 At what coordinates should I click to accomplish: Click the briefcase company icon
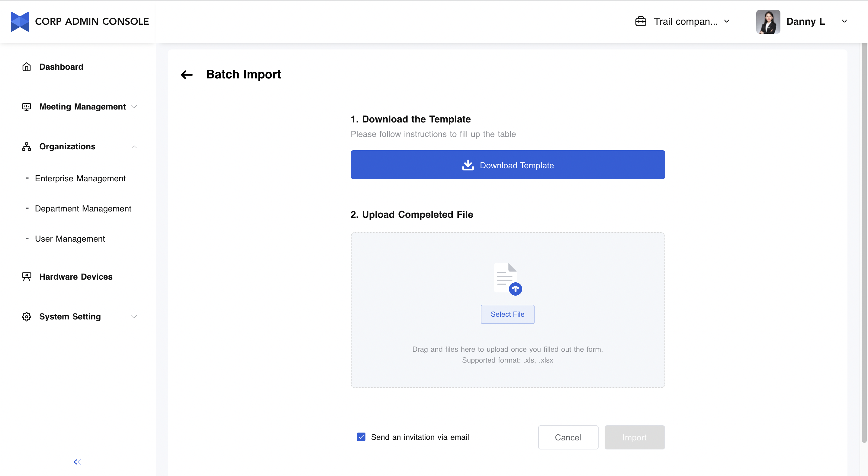click(641, 21)
